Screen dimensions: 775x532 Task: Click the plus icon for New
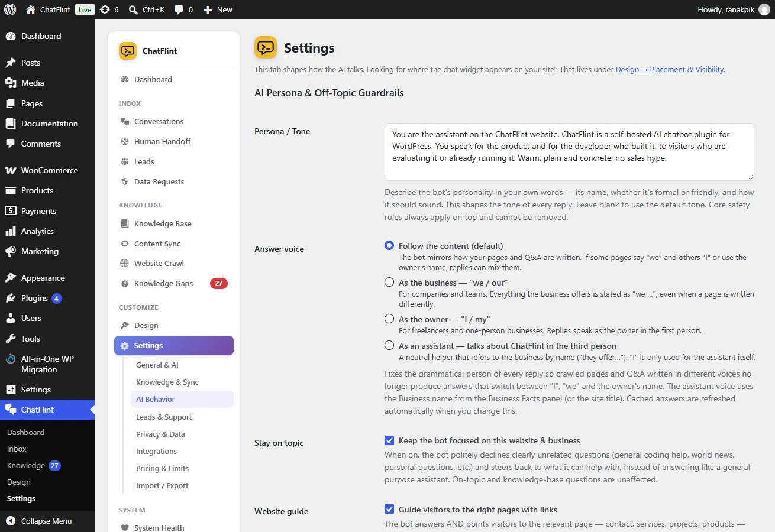click(x=208, y=9)
